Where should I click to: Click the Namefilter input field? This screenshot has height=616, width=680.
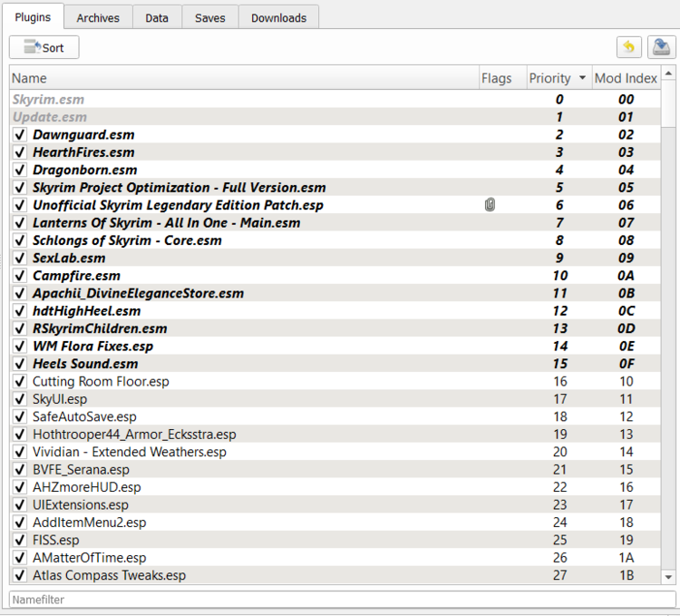pyautogui.click(x=342, y=600)
